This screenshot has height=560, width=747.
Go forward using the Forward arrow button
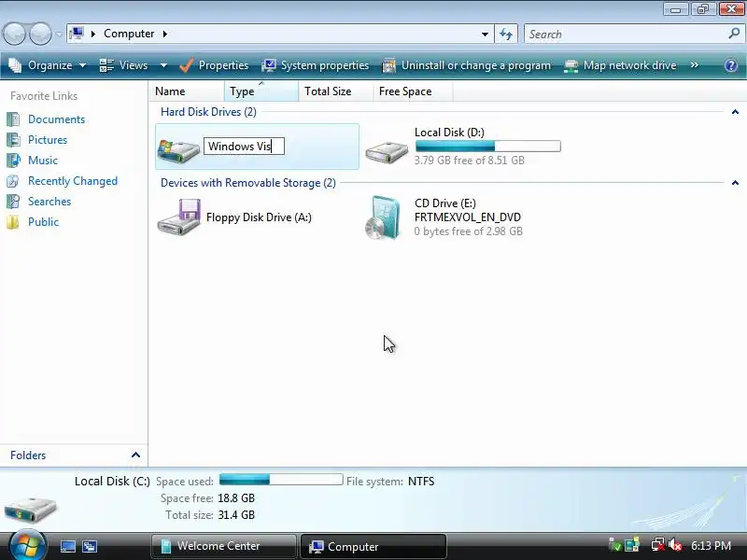(x=40, y=35)
